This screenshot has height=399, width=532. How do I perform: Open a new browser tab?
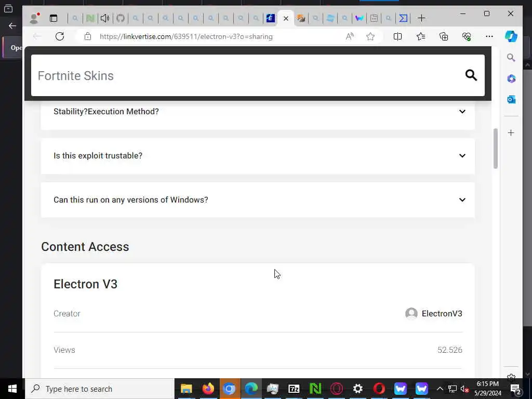[421, 18]
